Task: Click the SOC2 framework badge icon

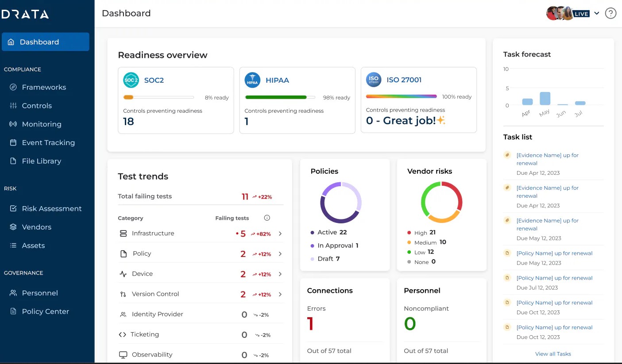Action: coord(131,80)
